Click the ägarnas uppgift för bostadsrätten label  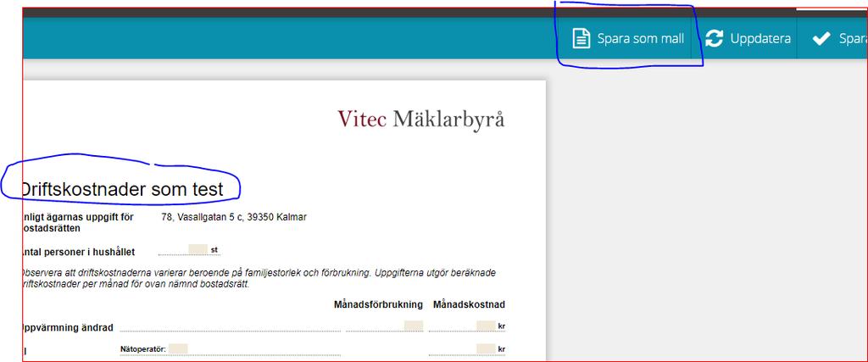click(x=77, y=222)
